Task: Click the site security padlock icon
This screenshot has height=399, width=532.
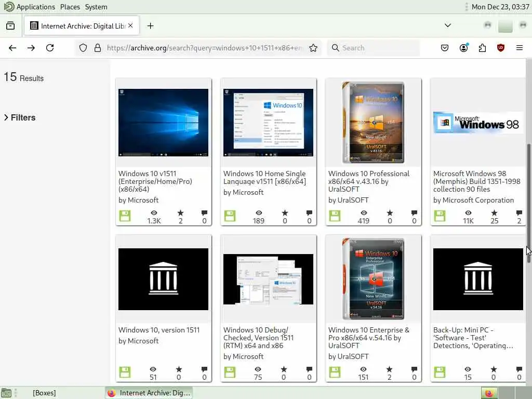Action: 98,48
